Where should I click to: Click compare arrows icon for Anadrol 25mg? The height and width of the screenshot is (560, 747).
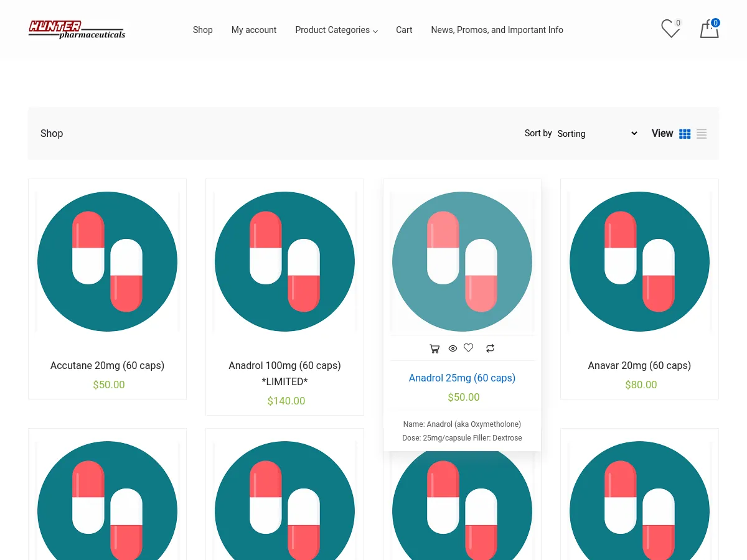tap(490, 348)
